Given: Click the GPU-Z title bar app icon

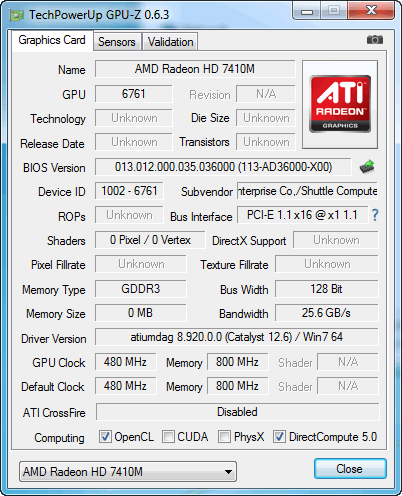Looking at the screenshot, I should (x=16, y=15).
